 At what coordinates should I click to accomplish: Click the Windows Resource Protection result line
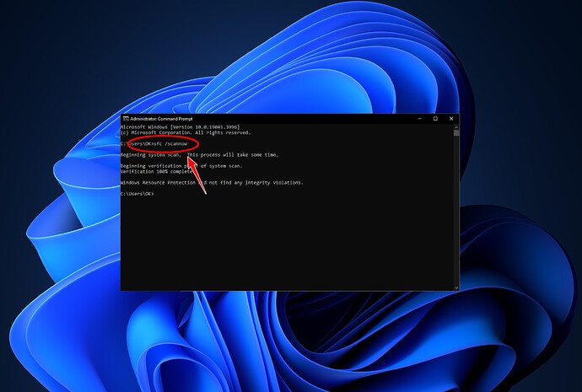[x=211, y=182]
